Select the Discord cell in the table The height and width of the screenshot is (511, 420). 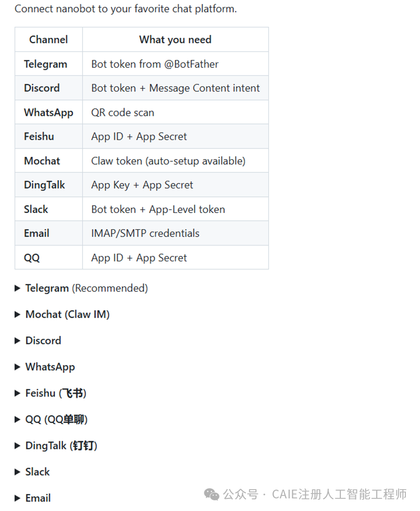(42, 88)
